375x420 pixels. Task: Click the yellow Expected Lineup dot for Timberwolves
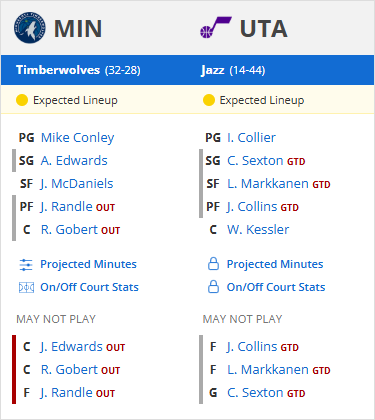click(22, 100)
